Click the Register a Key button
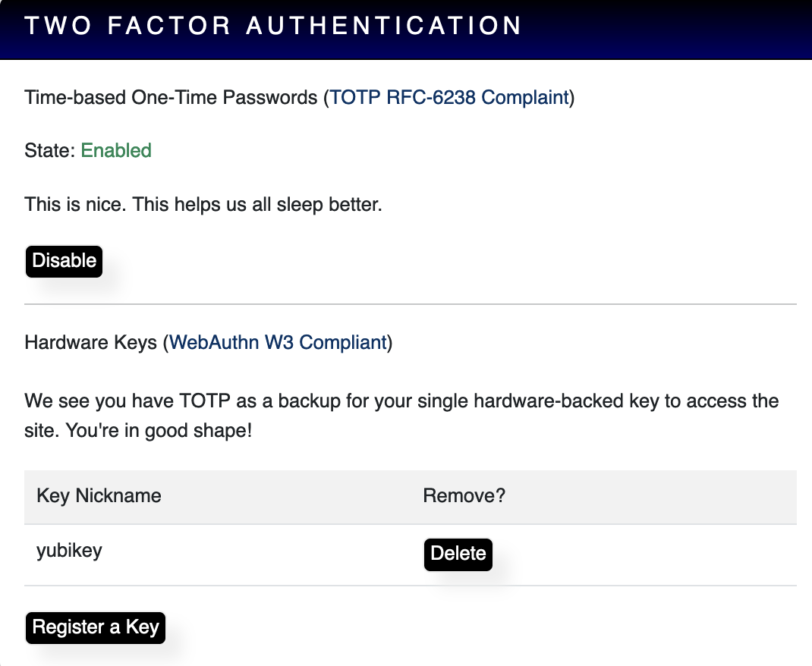The height and width of the screenshot is (666, 812). click(x=96, y=628)
